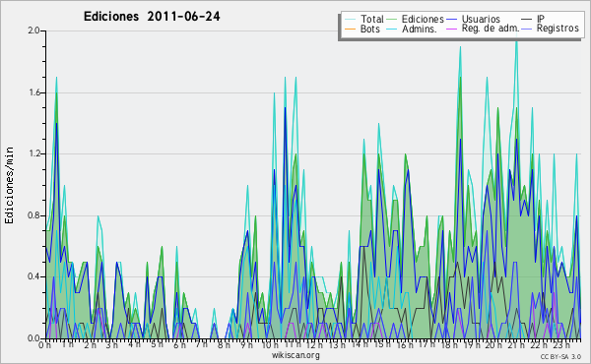Click the 0.4 vertical axis label
The image size is (591, 364).
click(x=33, y=276)
